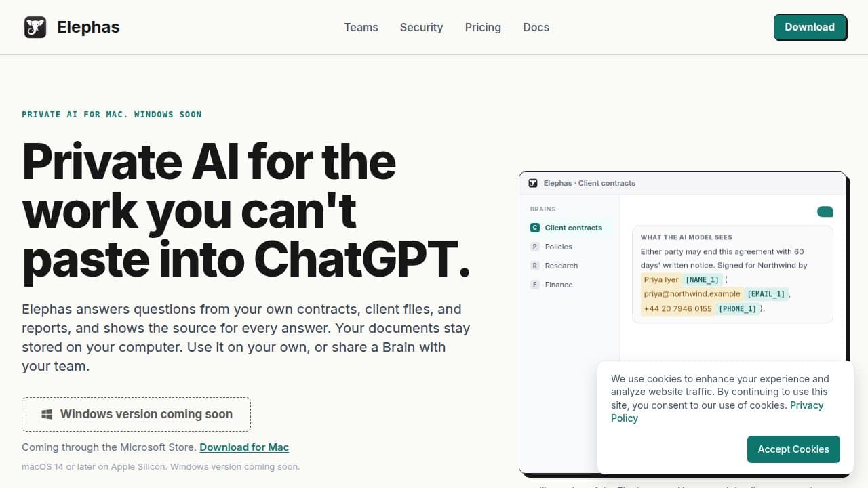Click the highlighted email 'priya@northwind.example'
The image size is (868, 488).
pos(692,293)
